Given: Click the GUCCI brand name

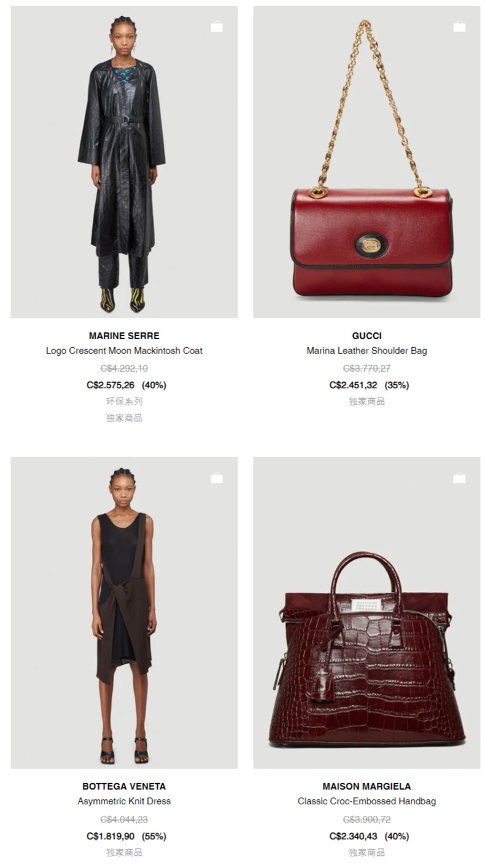Looking at the screenshot, I should pyautogui.click(x=367, y=336).
